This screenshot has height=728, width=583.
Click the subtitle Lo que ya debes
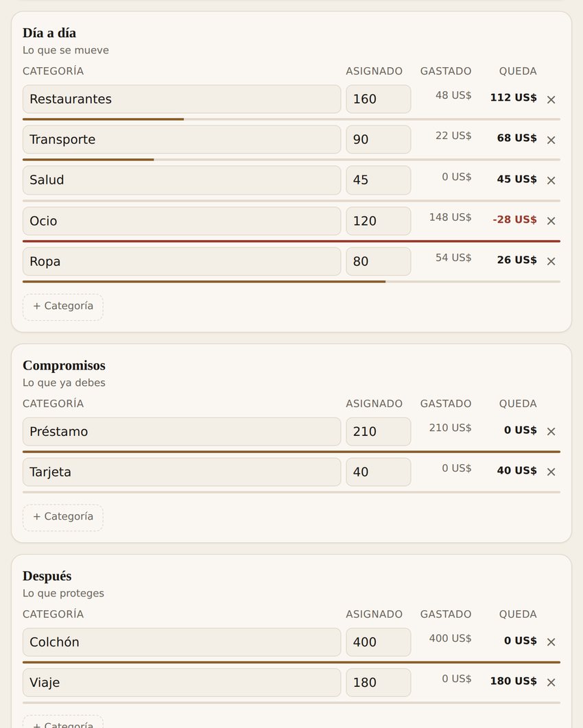point(64,383)
